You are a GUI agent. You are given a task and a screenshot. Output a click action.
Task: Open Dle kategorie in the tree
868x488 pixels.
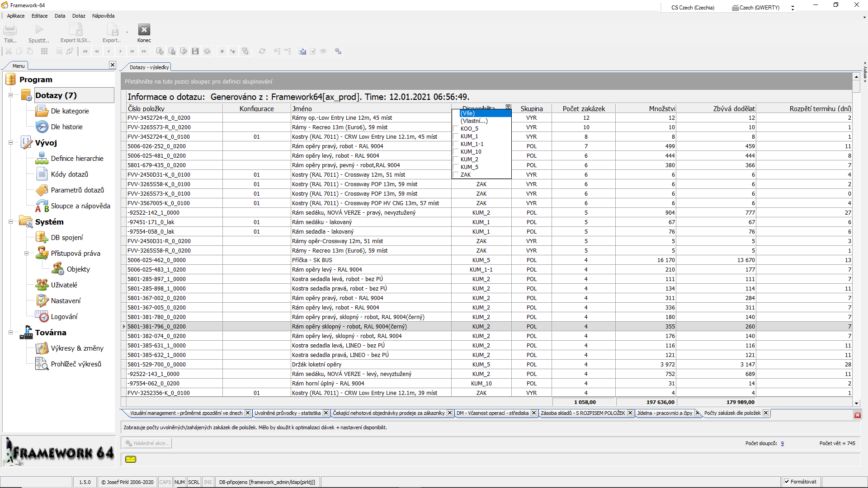point(70,111)
